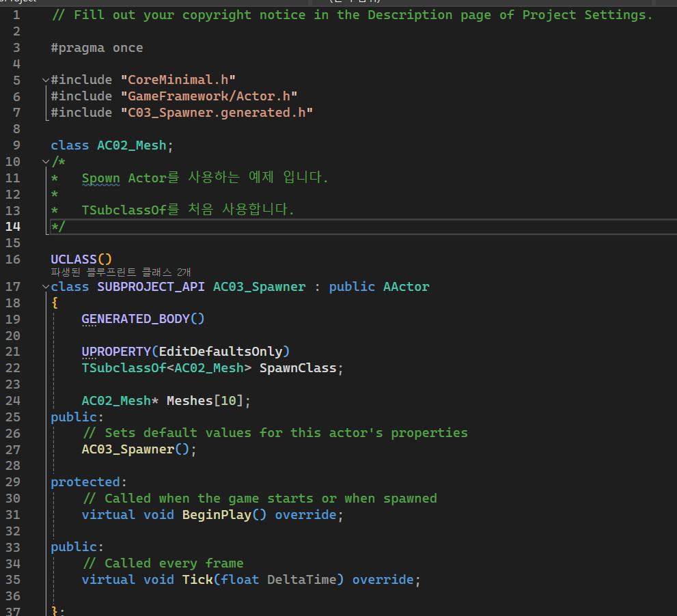Click the "Called when the game starts" comment
Image resolution: width=677 pixels, height=616 pixels.
[x=260, y=499]
